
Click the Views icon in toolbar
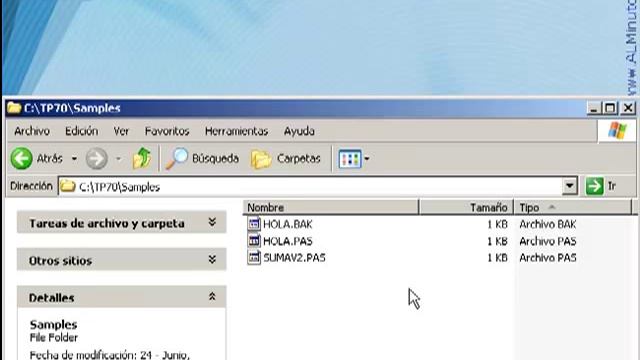click(349, 158)
